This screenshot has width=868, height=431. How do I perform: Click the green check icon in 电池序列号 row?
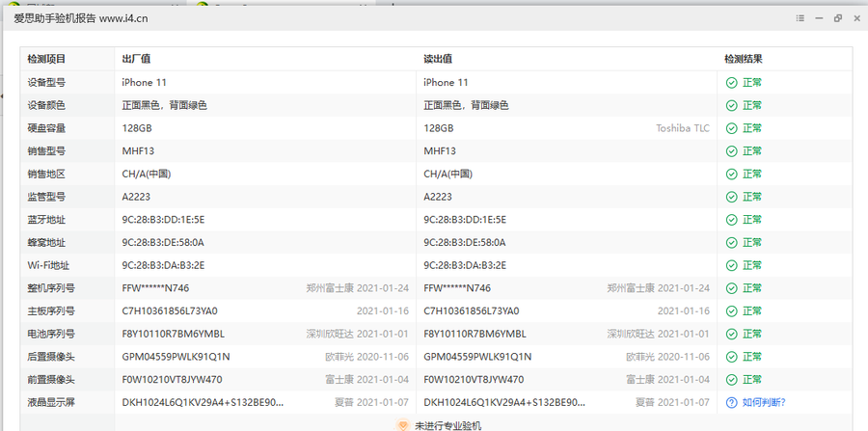pos(732,334)
